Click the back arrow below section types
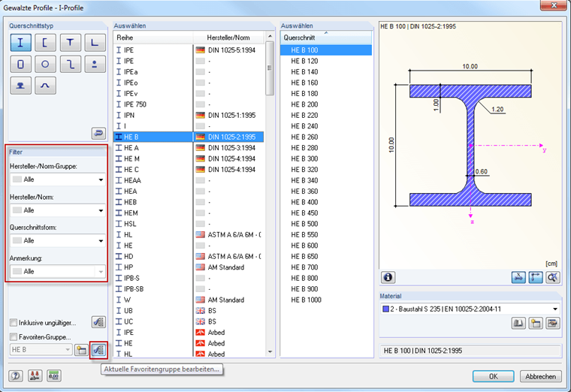The height and width of the screenshot is (392, 571). [98, 134]
